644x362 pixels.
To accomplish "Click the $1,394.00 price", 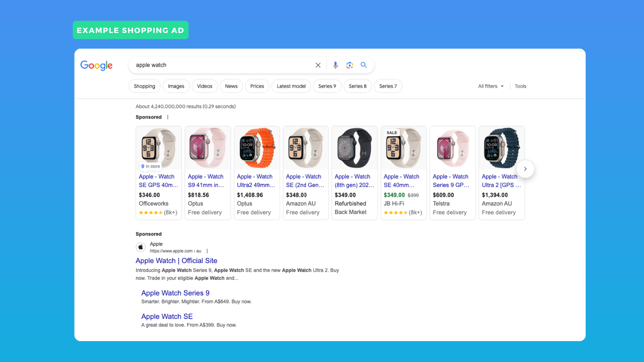I will coord(495,195).
